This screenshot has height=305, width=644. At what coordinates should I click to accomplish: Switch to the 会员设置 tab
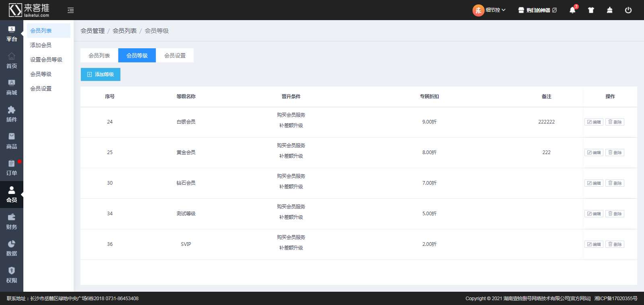pos(175,56)
